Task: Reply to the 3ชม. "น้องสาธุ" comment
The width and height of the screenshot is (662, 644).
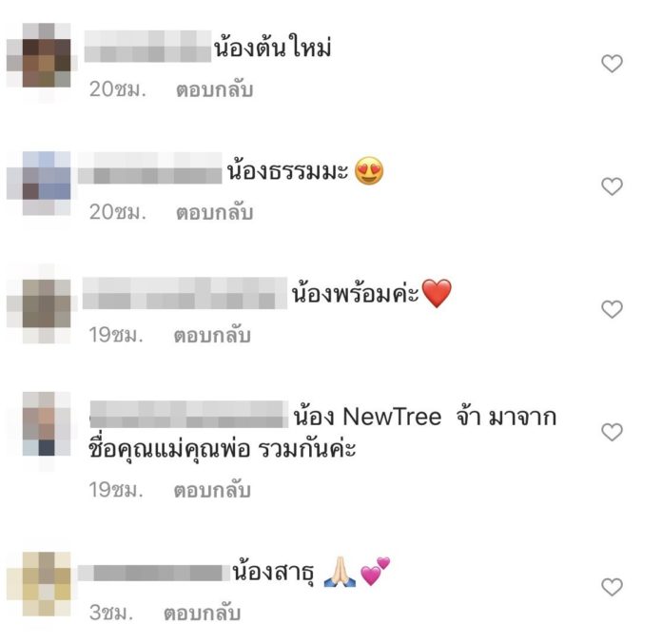Action: tap(203, 614)
